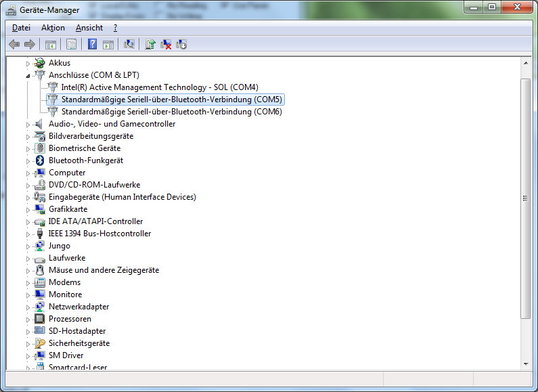Click the Audio speaker icon
The width and height of the screenshot is (538, 392).
tap(39, 124)
